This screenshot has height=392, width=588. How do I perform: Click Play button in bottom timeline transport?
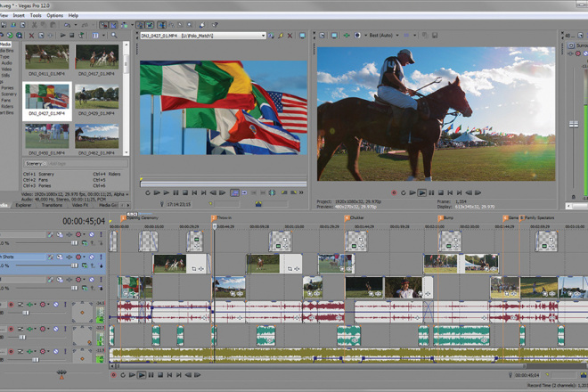point(142,375)
